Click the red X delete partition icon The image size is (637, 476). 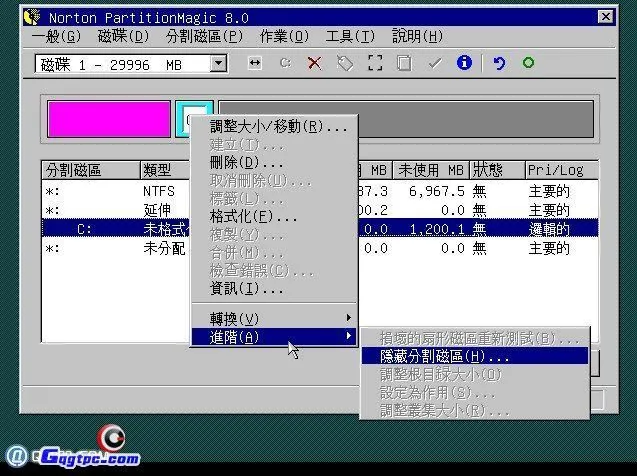[x=314, y=63]
